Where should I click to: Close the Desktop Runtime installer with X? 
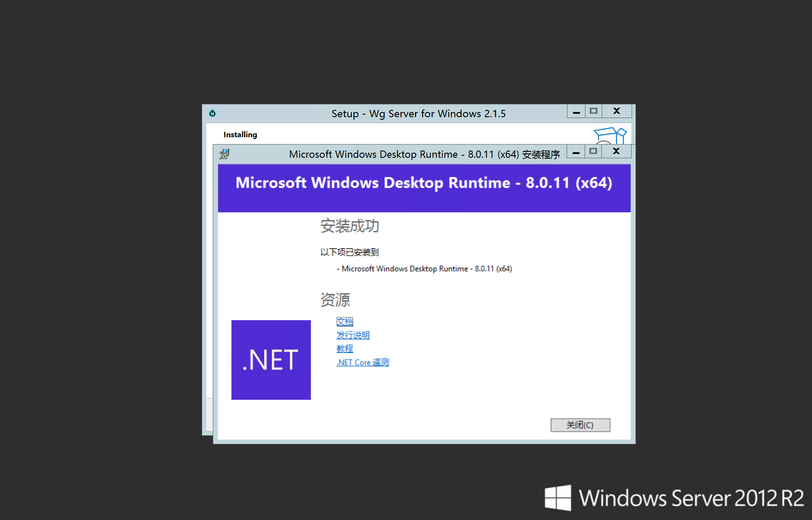[x=616, y=151]
